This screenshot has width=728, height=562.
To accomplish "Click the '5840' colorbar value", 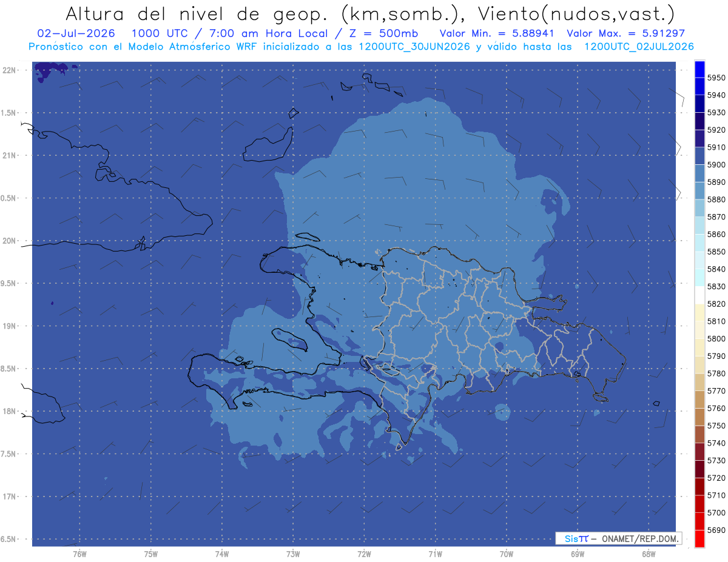I will tap(716, 269).
